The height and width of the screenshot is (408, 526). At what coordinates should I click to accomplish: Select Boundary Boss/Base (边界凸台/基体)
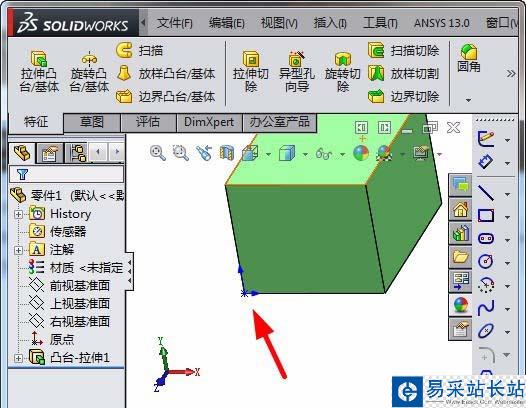pyautogui.click(x=165, y=97)
